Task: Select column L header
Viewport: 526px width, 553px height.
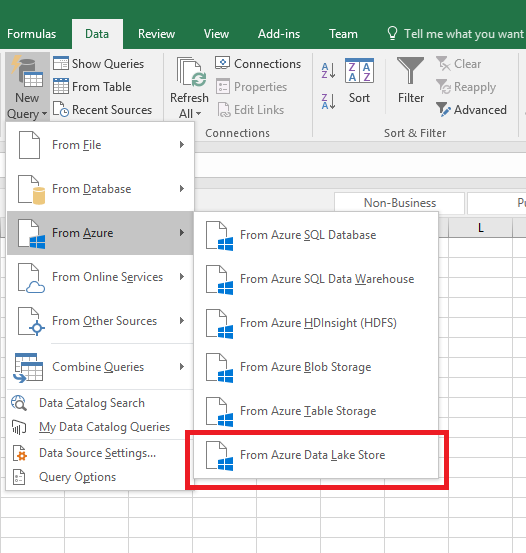Action: pyautogui.click(x=480, y=228)
